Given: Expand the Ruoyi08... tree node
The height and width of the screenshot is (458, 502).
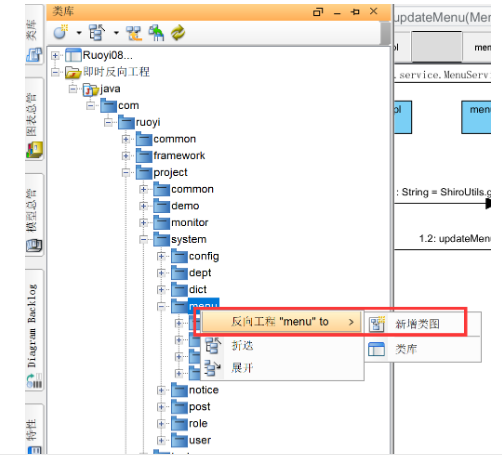Looking at the screenshot, I should (x=55, y=55).
